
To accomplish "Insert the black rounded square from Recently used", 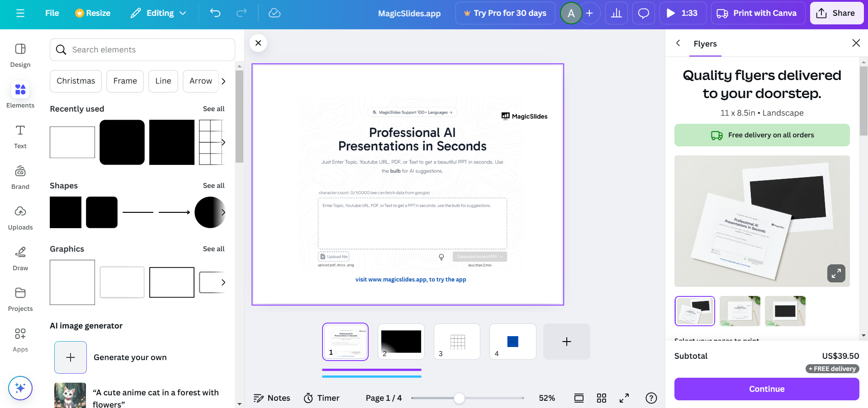I will pos(122,142).
